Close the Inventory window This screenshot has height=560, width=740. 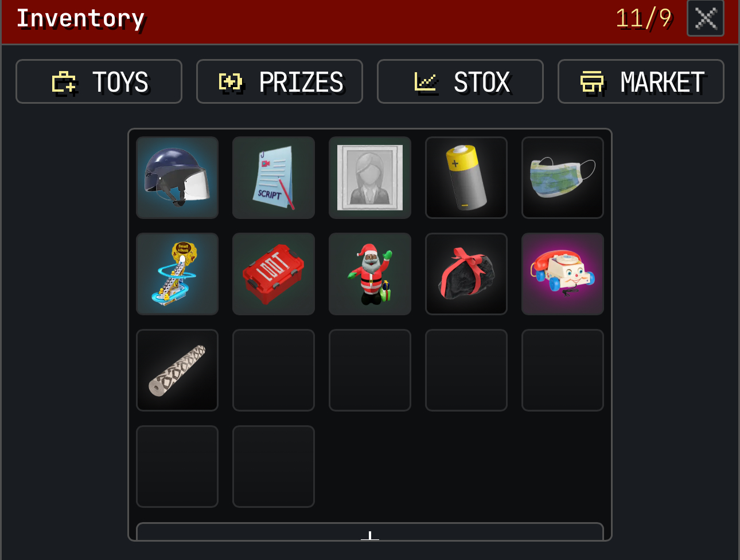(706, 18)
